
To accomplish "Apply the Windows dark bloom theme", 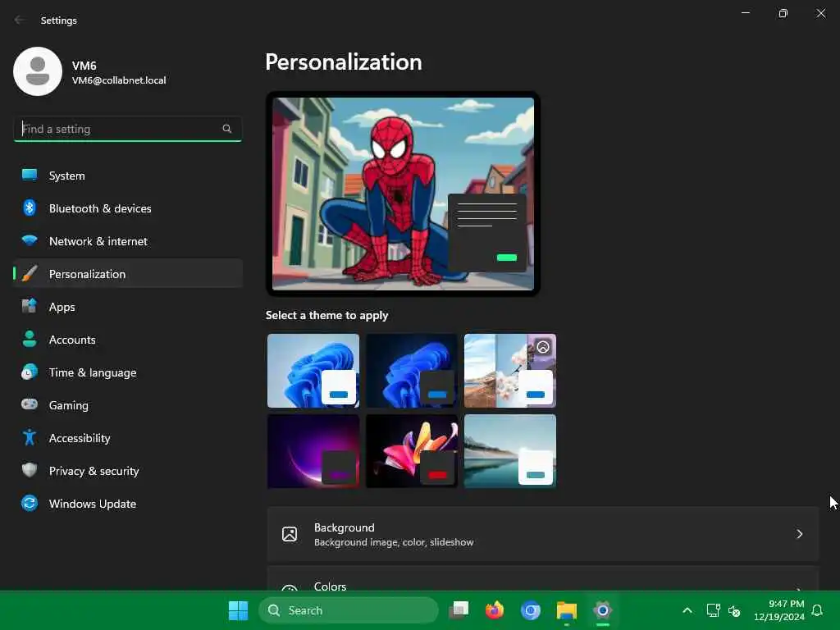I will pos(412,371).
